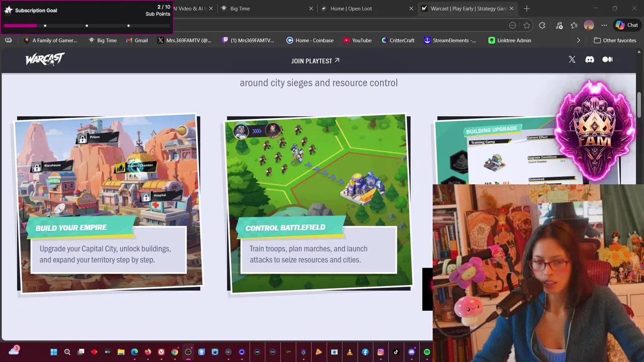The image size is (644, 362).
Task: Open the (1) Mrs369FAMTV Twitch bookmark
Action: (x=248, y=40)
